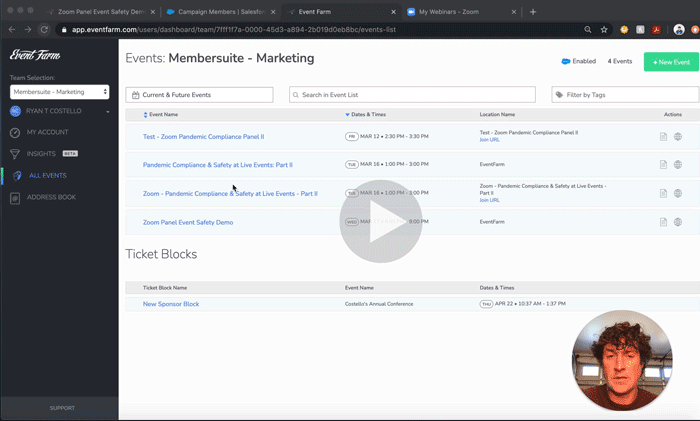Click Join URL for Test Zoom Pandemic Panel
Viewport: 700px width, 421px height.
(489, 140)
